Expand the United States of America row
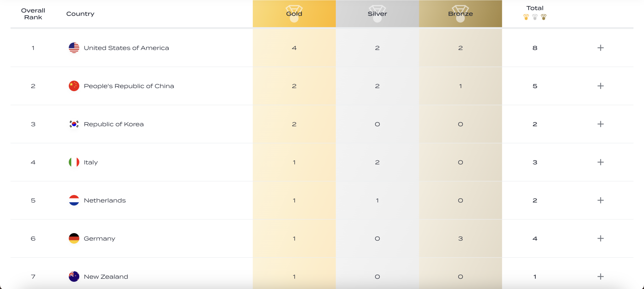The width and height of the screenshot is (644, 289). coord(600,48)
